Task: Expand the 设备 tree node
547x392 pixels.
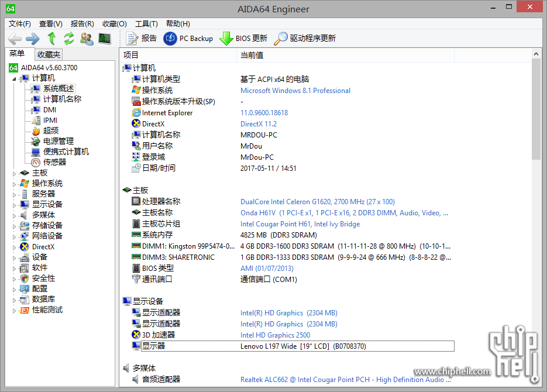Action: click(x=14, y=258)
